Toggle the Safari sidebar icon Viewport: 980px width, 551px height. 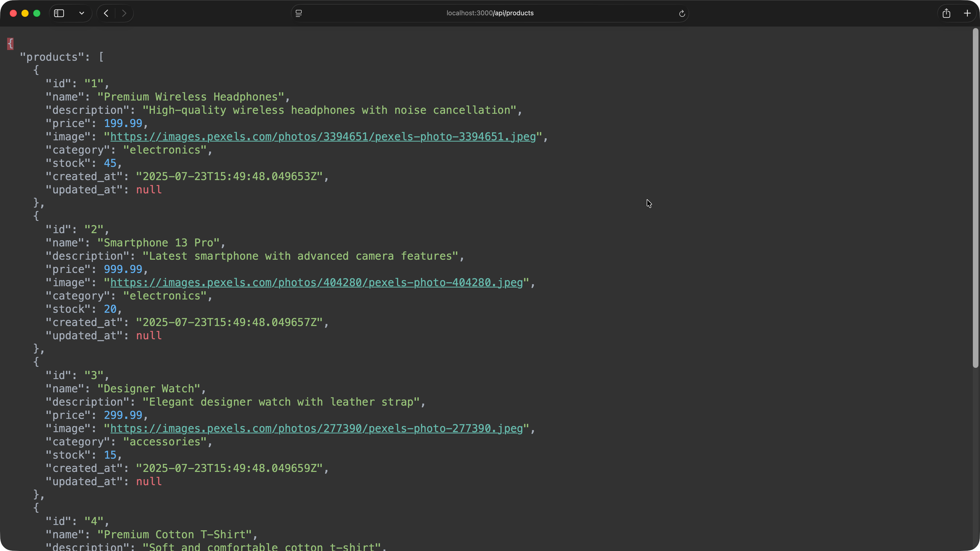(59, 13)
